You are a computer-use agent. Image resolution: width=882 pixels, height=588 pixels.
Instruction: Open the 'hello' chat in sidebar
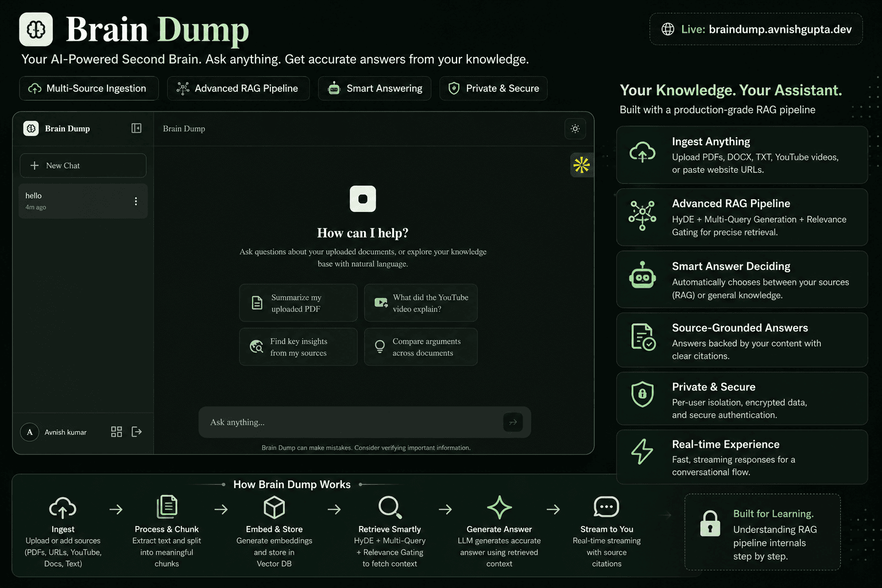click(x=83, y=201)
